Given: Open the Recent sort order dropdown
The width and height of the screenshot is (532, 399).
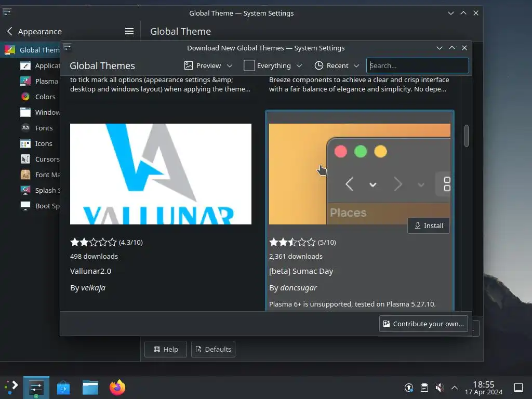Looking at the screenshot, I should [x=337, y=65].
